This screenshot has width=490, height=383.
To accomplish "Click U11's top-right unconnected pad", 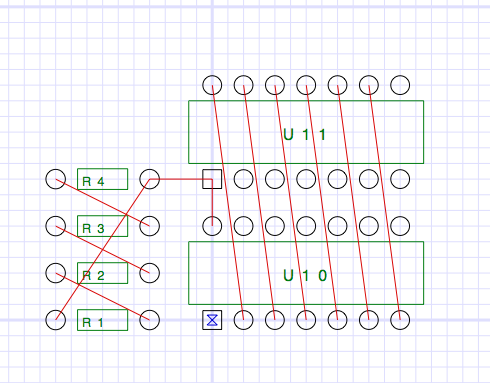I will (x=400, y=85).
